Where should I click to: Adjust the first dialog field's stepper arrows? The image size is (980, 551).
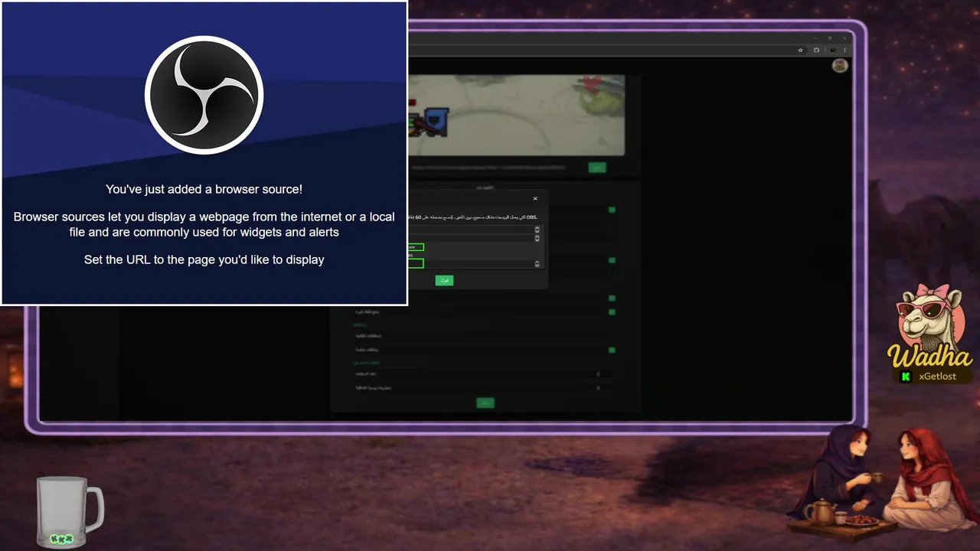pos(537,230)
